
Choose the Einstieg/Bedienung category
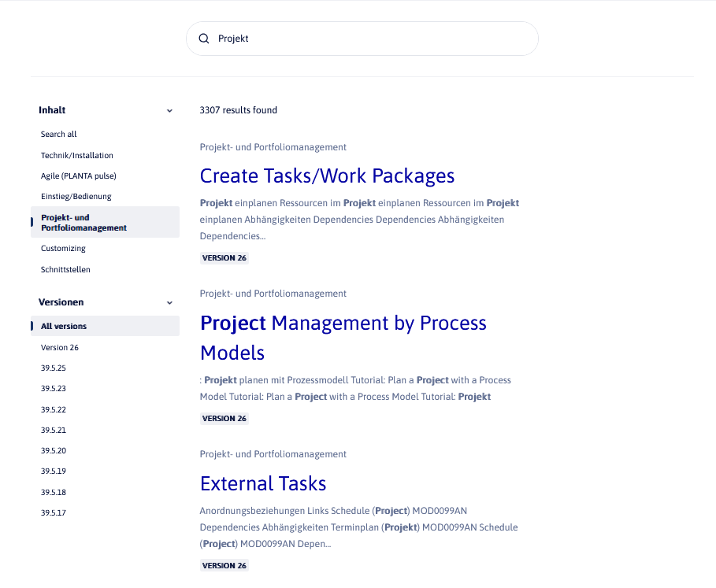point(76,197)
